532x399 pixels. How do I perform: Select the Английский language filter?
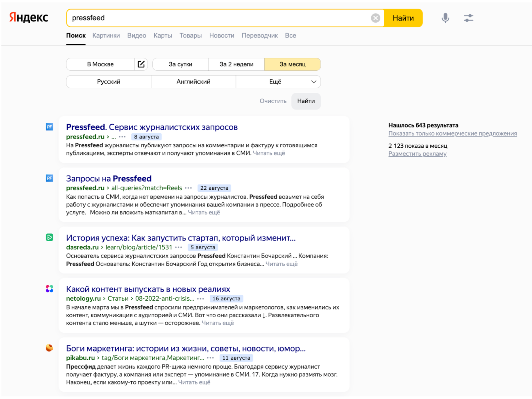point(193,82)
